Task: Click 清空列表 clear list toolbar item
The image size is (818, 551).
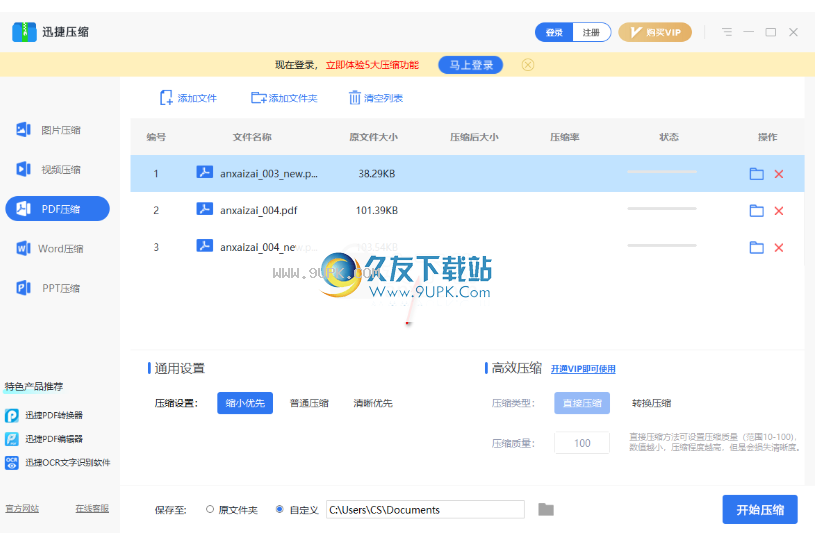Action: coord(376,98)
